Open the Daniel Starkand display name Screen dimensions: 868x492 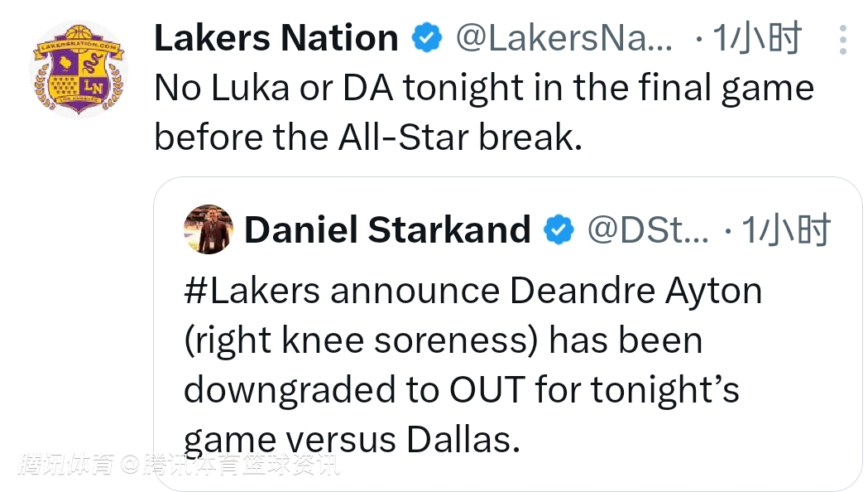387,229
